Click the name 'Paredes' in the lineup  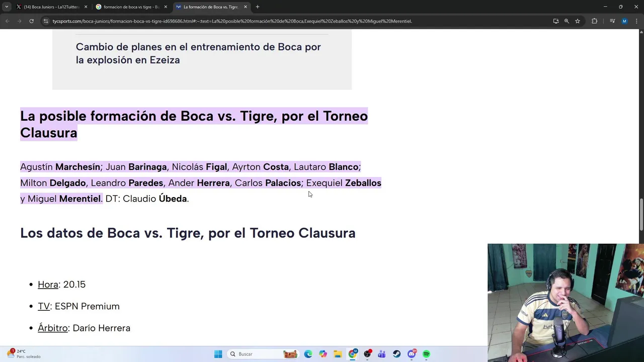145,183
